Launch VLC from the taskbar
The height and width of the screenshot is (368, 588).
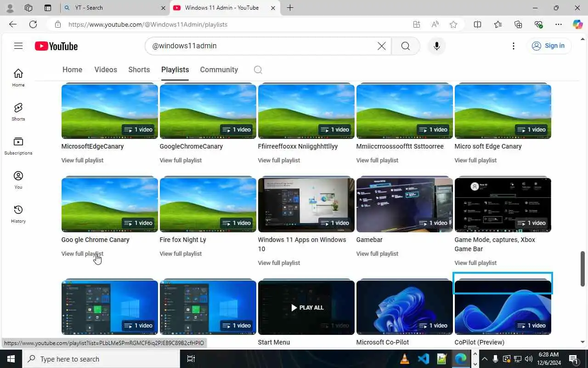pyautogui.click(x=404, y=359)
